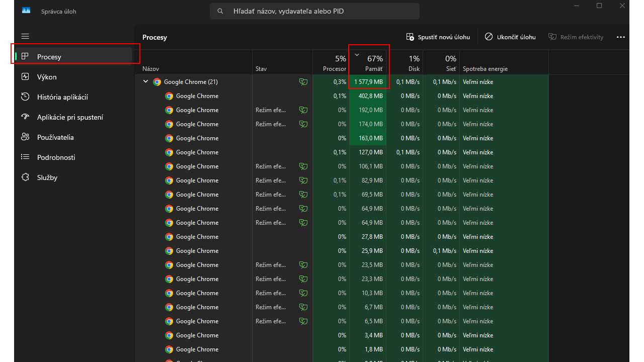This screenshot has width=644, height=362.
Task: Click the Chrome icon in the 3,4 MB row
Action: click(169, 335)
